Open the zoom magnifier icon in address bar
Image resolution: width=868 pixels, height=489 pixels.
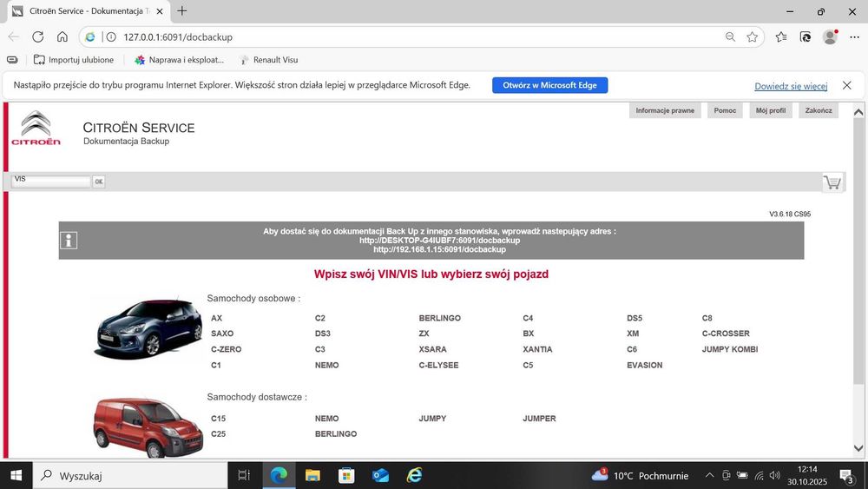(x=730, y=37)
